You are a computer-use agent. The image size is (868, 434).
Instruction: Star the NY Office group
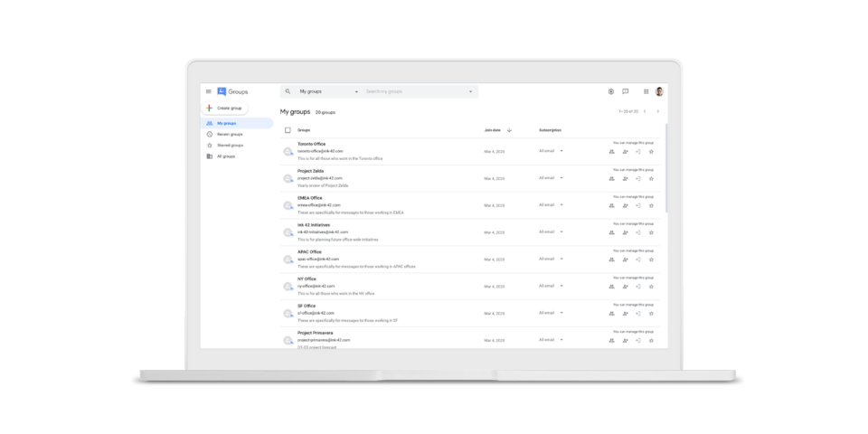click(651, 287)
